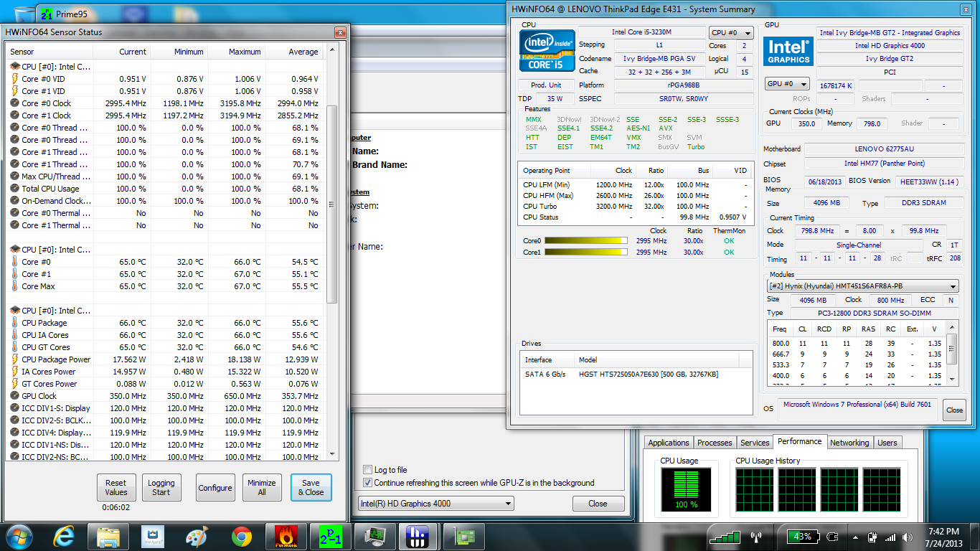The width and height of the screenshot is (980, 551).
Task: Click the Sensor column header
Action: [x=49, y=52]
